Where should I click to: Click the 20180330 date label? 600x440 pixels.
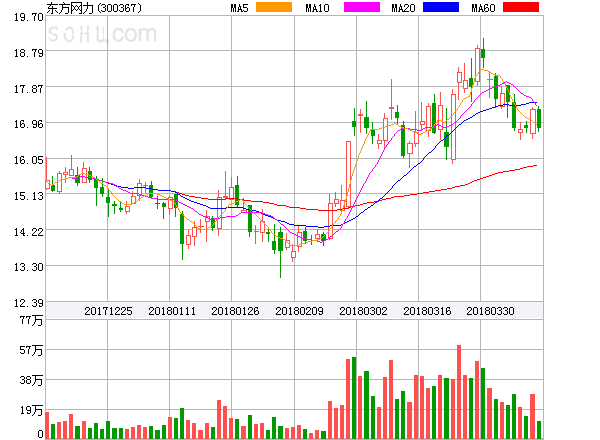pos(490,311)
